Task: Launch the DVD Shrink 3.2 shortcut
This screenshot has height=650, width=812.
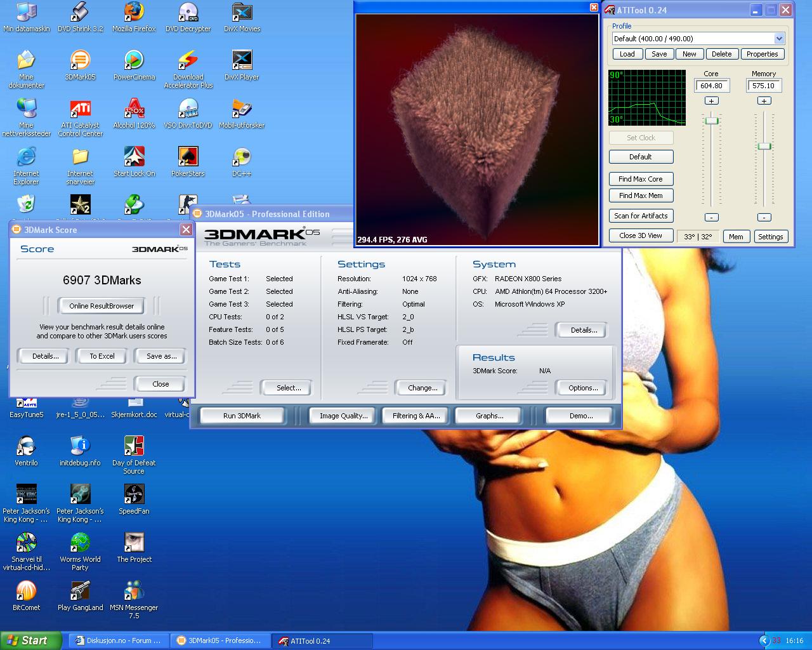Action: [x=80, y=17]
